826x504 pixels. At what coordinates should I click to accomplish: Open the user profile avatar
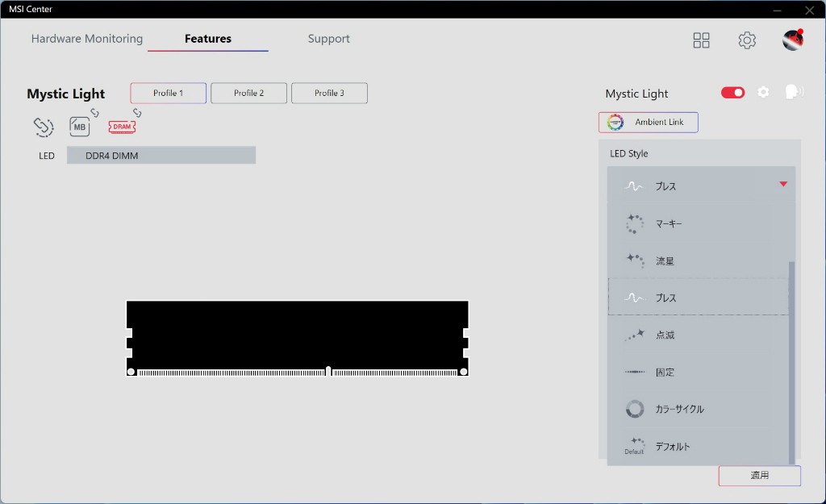[793, 40]
